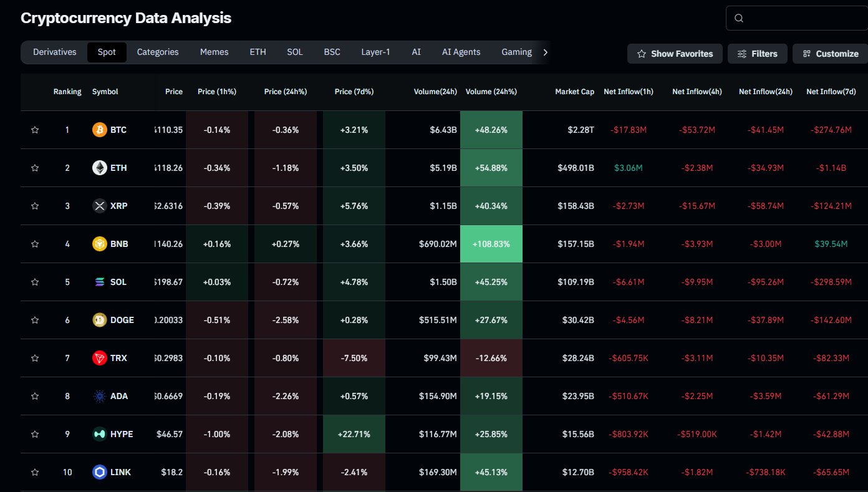Select the AI Agents tab
The image size is (868, 492).
pyautogui.click(x=461, y=52)
